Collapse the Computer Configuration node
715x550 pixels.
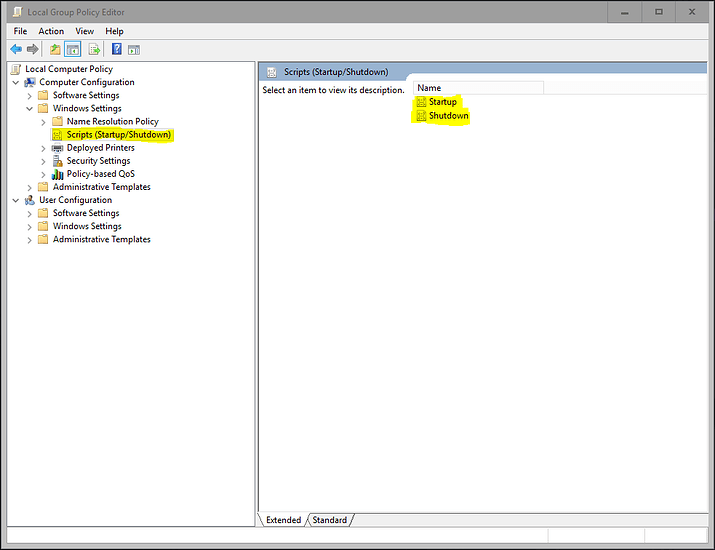16,83
